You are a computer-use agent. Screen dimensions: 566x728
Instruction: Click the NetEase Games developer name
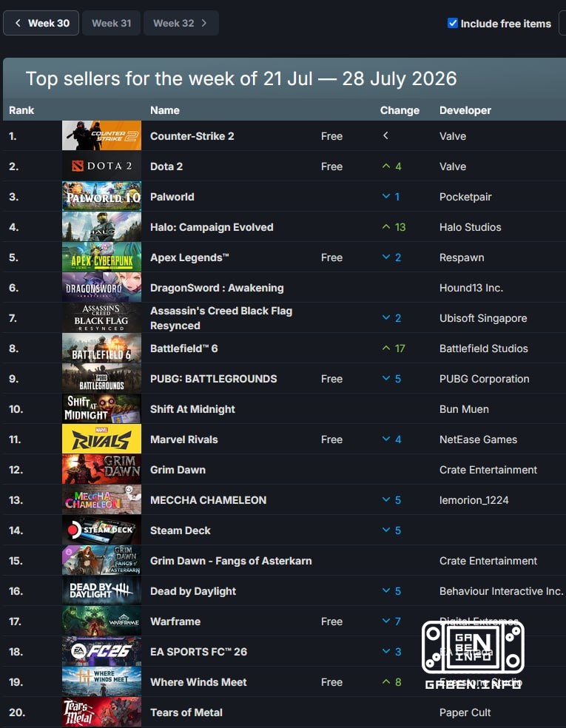point(478,439)
